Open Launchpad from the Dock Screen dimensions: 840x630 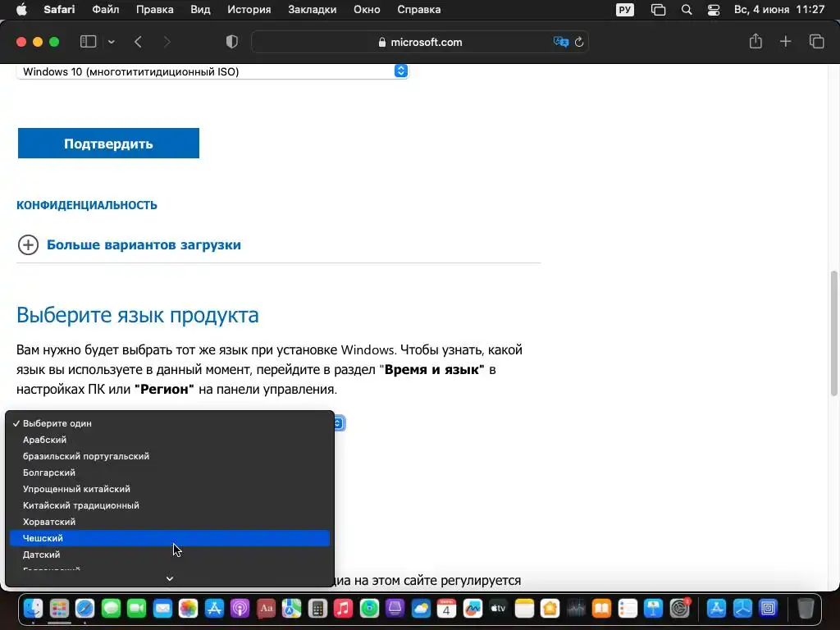click(x=59, y=609)
